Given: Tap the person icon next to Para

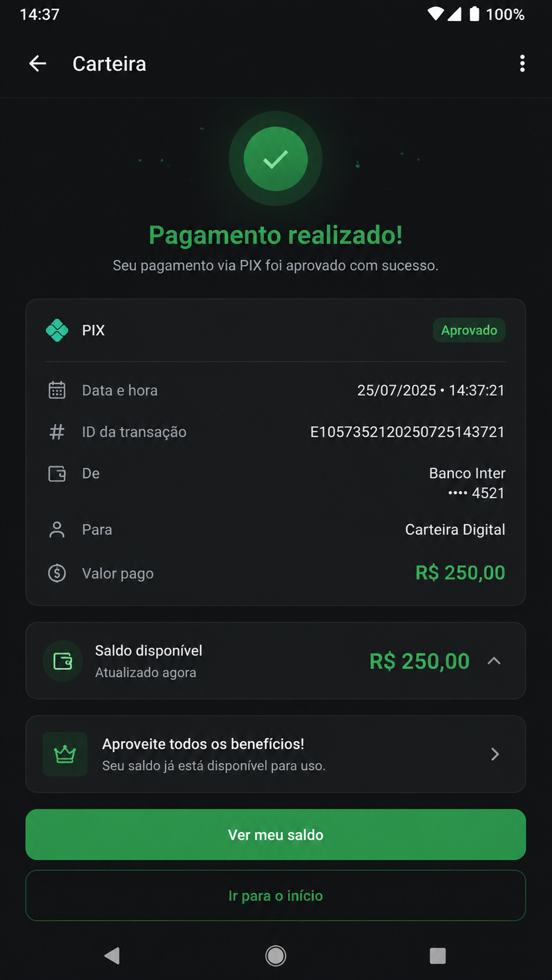Looking at the screenshot, I should click(x=57, y=530).
